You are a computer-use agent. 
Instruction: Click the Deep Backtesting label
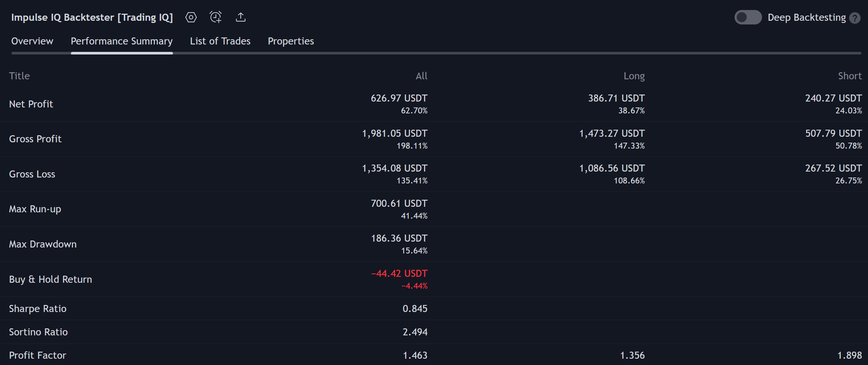(806, 17)
